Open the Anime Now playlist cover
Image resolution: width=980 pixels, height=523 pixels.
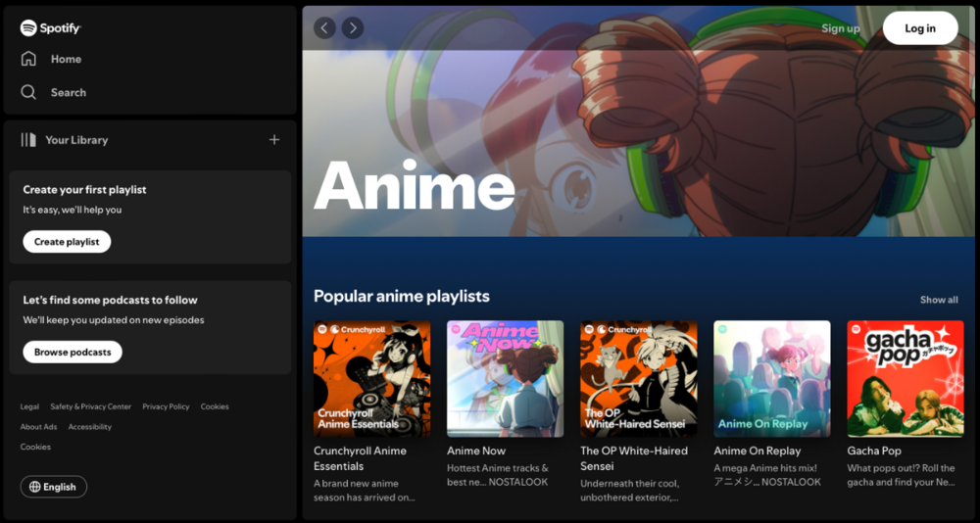tap(505, 378)
